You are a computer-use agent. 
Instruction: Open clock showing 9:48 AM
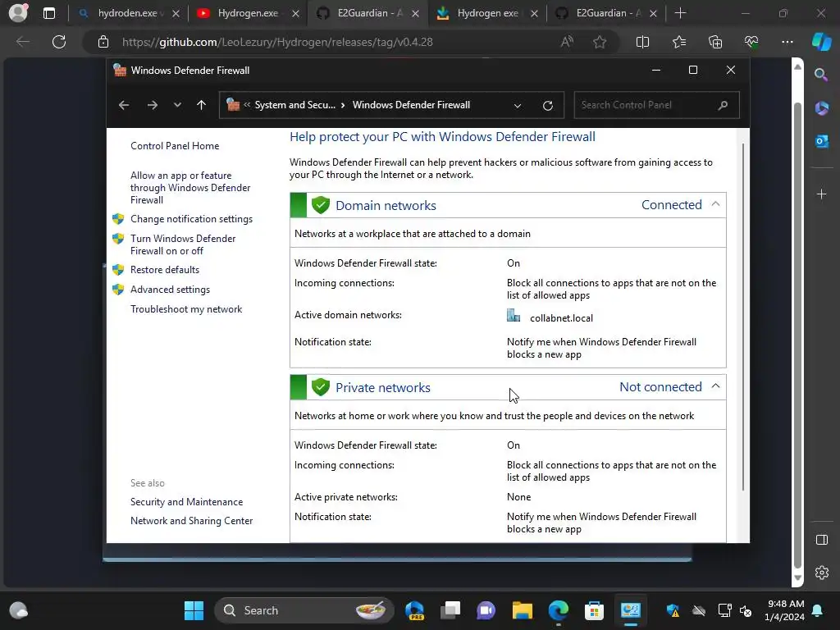784,610
